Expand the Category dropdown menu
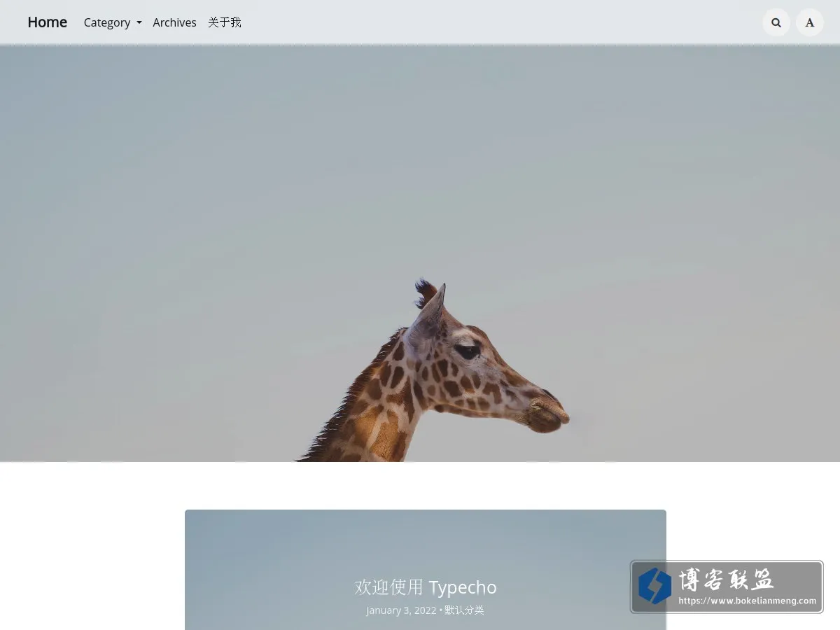840x630 pixels. [113, 22]
